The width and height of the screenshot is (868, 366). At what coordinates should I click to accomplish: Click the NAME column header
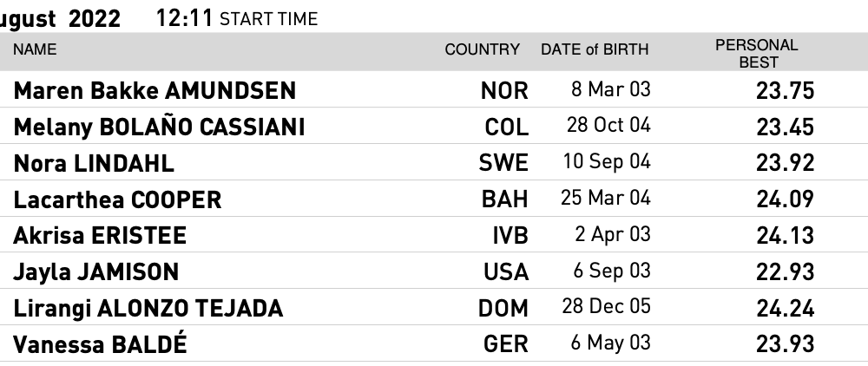(x=35, y=50)
